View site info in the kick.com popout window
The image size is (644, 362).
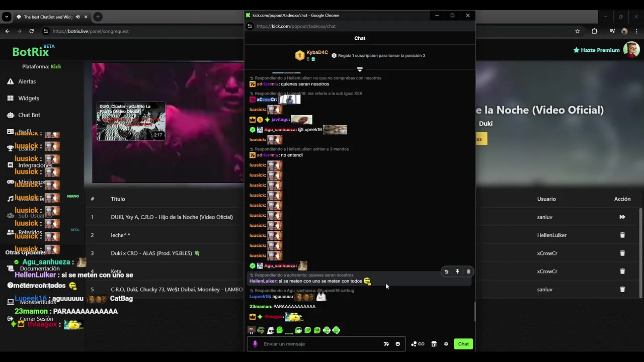pyautogui.click(x=250, y=26)
